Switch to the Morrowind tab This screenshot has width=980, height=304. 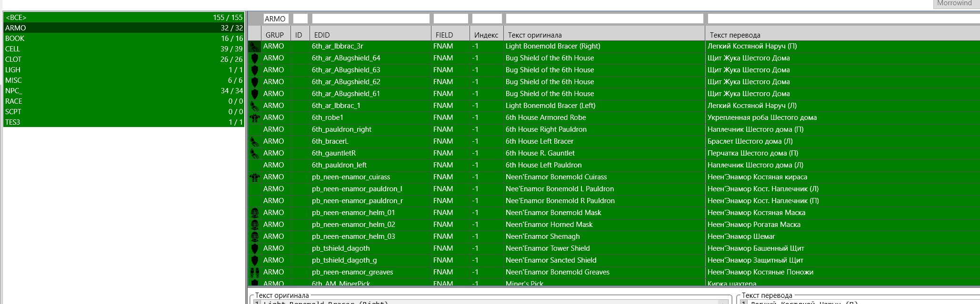[954, 3]
